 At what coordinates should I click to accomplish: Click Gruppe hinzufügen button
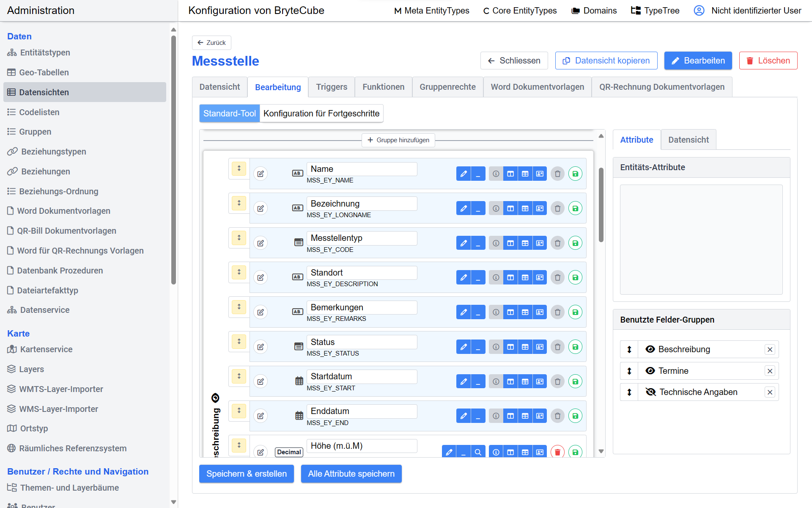coord(398,140)
